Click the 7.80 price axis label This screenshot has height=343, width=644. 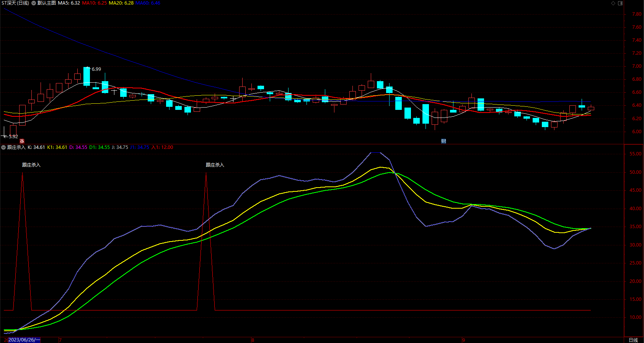[x=637, y=14]
